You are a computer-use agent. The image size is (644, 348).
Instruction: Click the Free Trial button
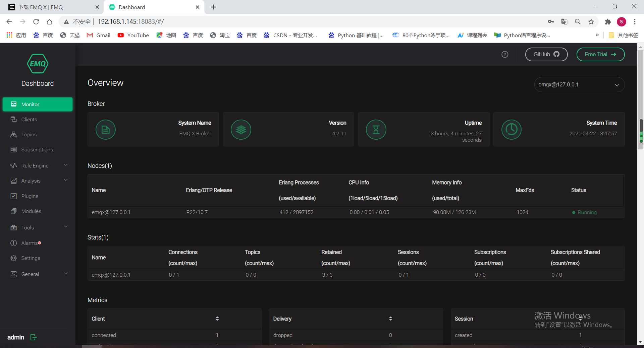point(600,54)
